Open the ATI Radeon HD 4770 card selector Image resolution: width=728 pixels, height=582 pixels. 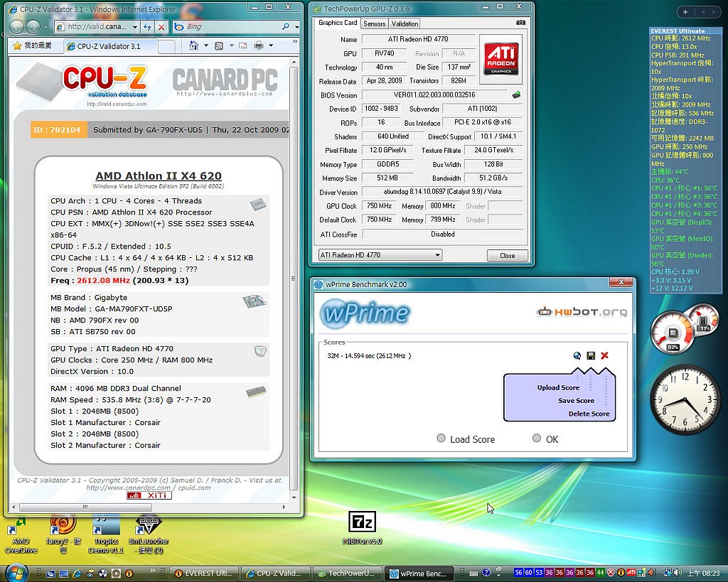point(380,255)
